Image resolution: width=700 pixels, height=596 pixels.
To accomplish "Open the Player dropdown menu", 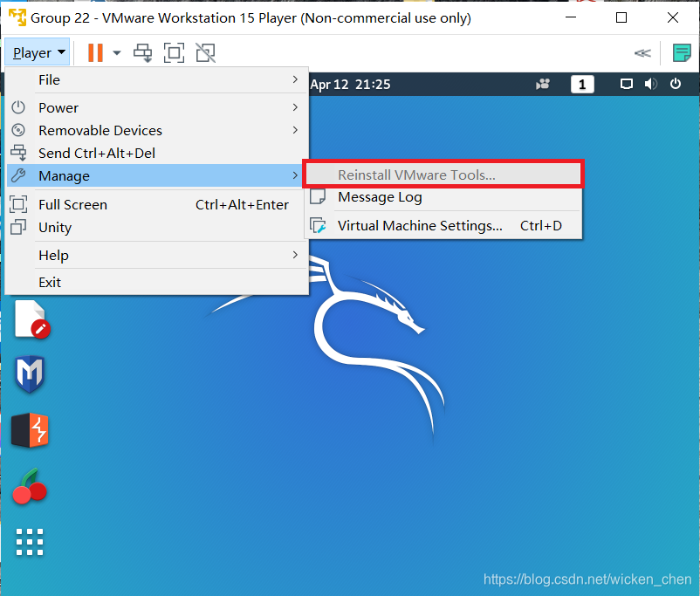I will [x=38, y=52].
